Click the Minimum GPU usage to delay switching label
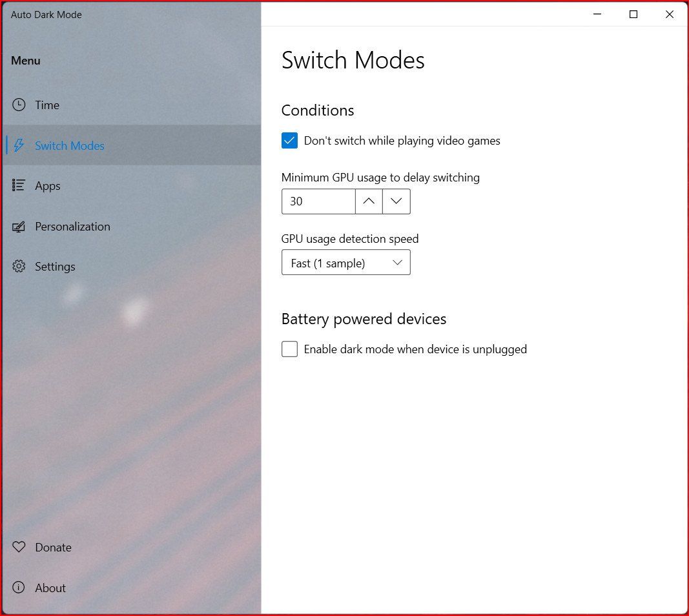 (380, 178)
